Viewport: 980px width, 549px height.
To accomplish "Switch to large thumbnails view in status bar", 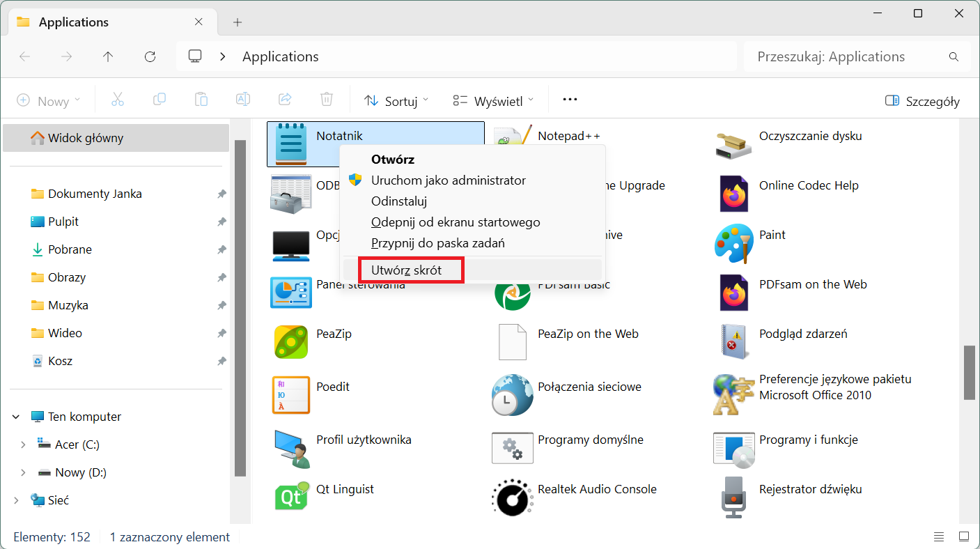I will pos(963,536).
